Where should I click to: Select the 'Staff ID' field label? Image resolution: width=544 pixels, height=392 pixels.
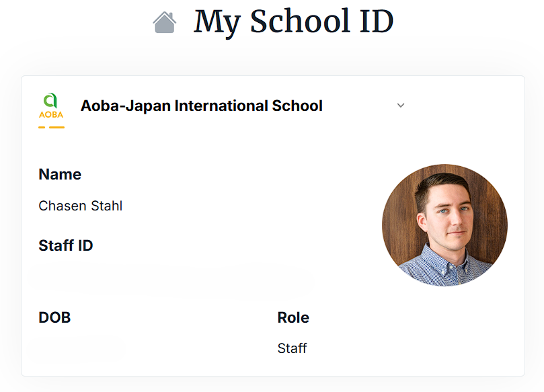[66, 245]
